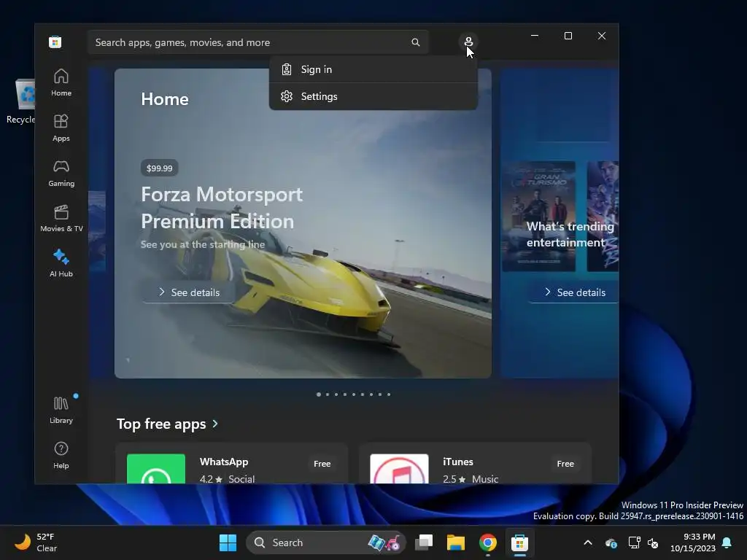Open the profile account icon

pos(468,42)
